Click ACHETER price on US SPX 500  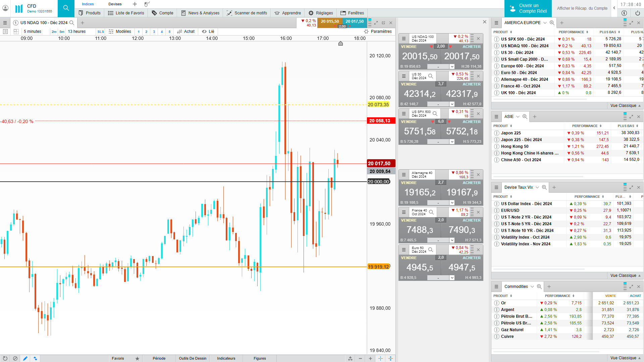(x=462, y=131)
